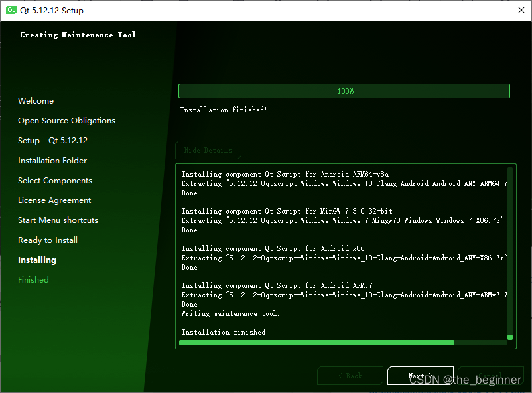The height and width of the screenshot is (393, 532).
Task: Click the Next button
Action: click(421, 376)
